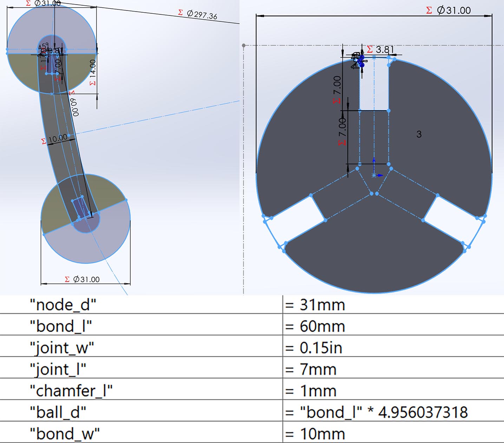Select the 3.81 slot width dimension
504x443 pixels.
coord(385,49)
